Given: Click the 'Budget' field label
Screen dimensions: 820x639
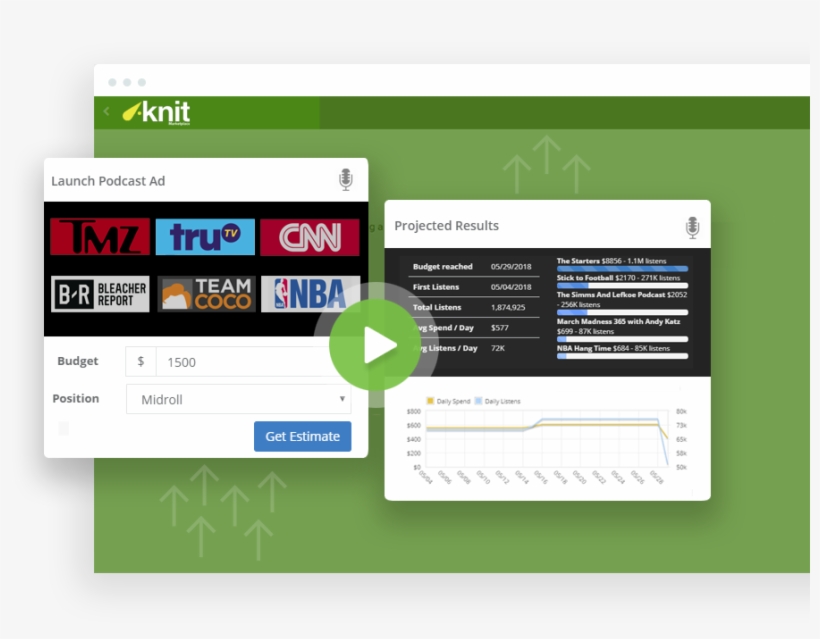Looking at the screenshot, I should tap(78, 361).
